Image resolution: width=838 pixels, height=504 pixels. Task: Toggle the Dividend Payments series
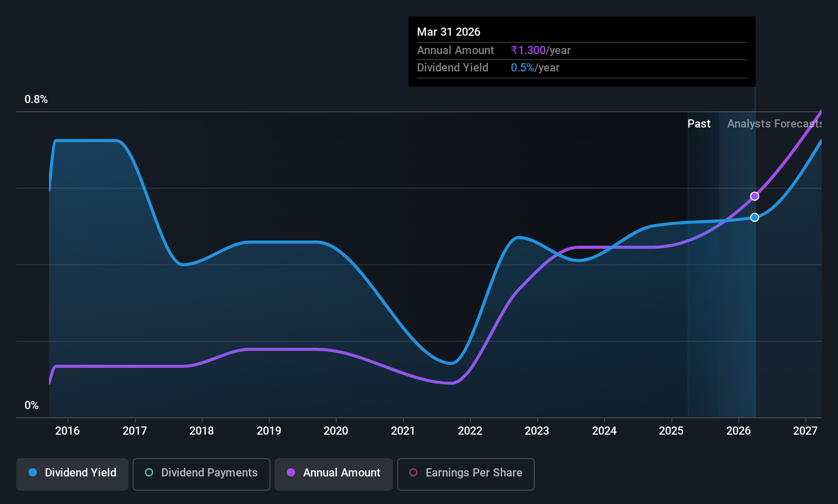[202, 474]
